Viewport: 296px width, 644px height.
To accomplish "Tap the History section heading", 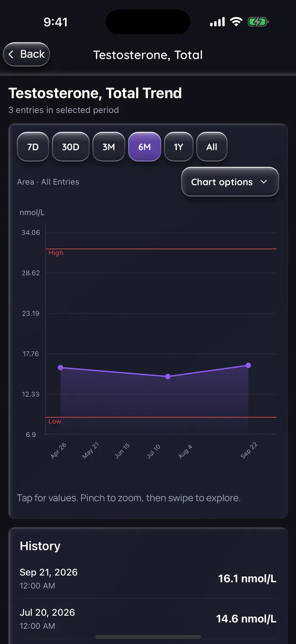I will click(40, 546).
